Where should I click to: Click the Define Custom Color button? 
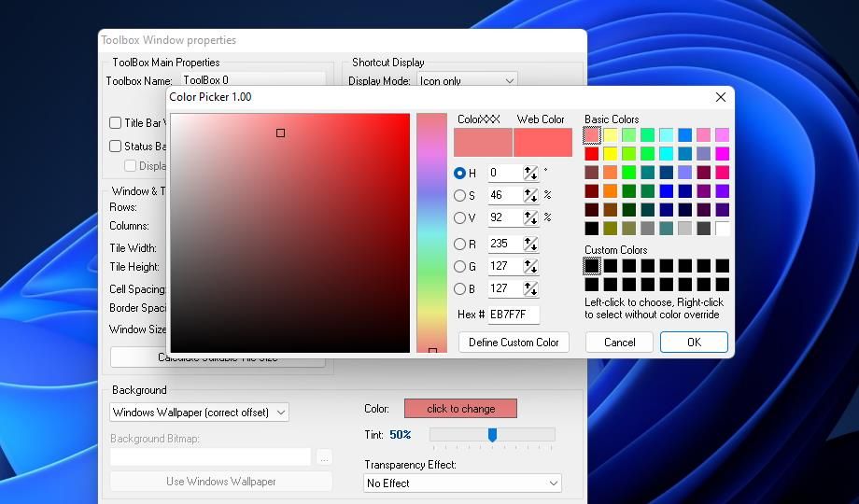click(514, 343)
